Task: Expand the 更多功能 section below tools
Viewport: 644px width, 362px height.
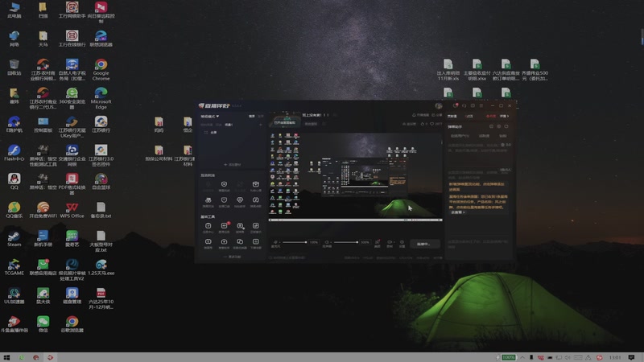Action: (233, 257)
